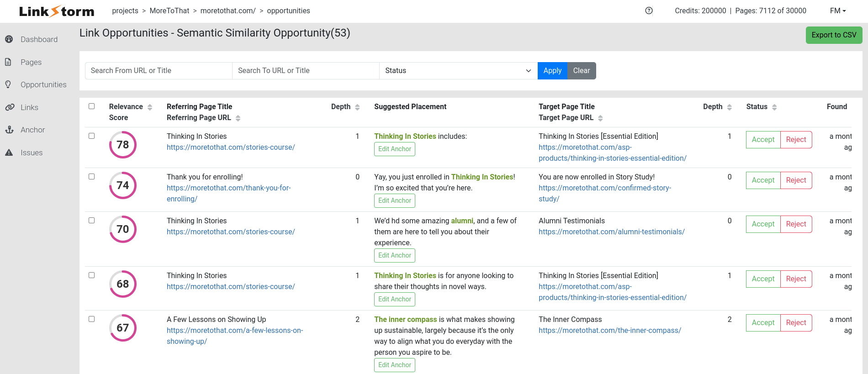The height and width of the screenshot is (374, 868).
Task: Accept the Alumni Testimonials opportunity
Action: point(763,224)
